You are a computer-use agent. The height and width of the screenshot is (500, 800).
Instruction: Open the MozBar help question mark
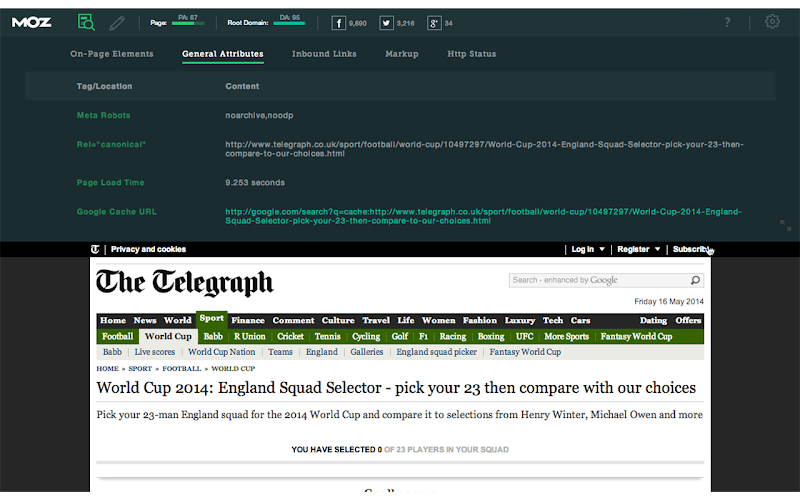728,22
